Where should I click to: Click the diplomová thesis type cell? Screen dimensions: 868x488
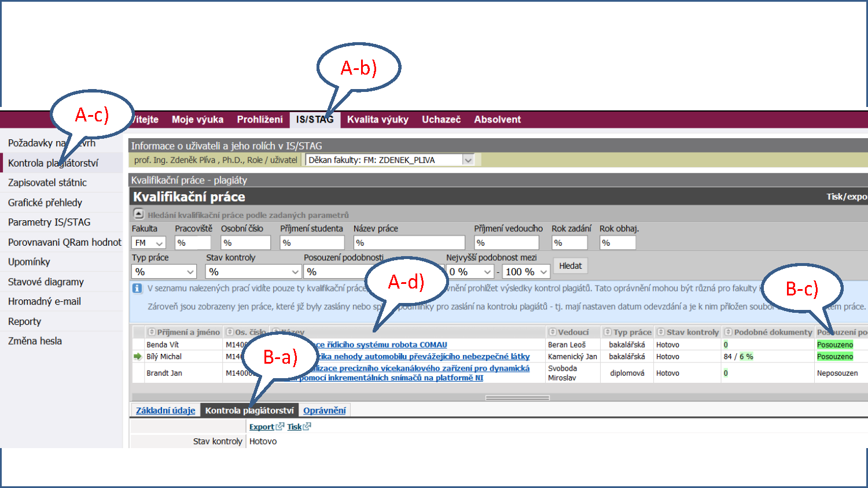pos(627,373)
